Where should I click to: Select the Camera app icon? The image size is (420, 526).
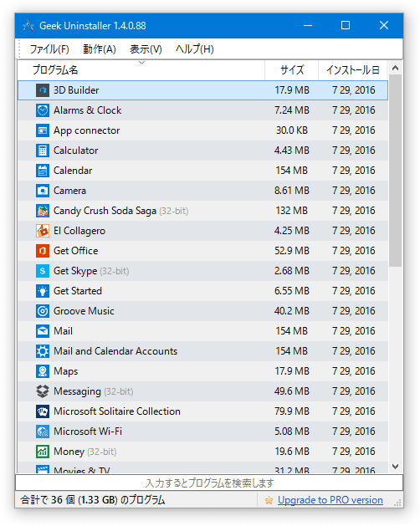pos(43,191)
